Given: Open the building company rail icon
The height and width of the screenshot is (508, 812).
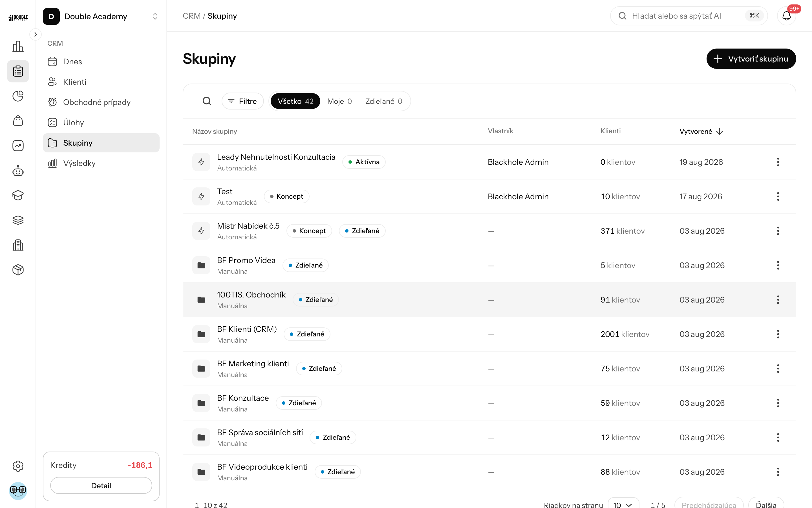Looking at the screenshot, I should (x=18, y=245).
